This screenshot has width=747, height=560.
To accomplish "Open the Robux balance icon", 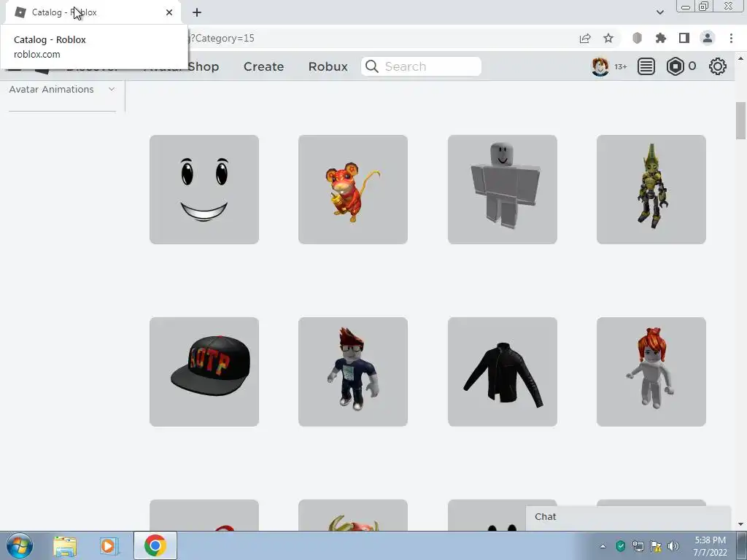I will pos(675,66).
